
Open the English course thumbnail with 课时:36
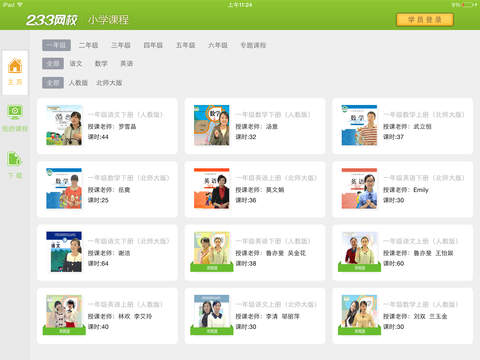[x=212, y=189]
